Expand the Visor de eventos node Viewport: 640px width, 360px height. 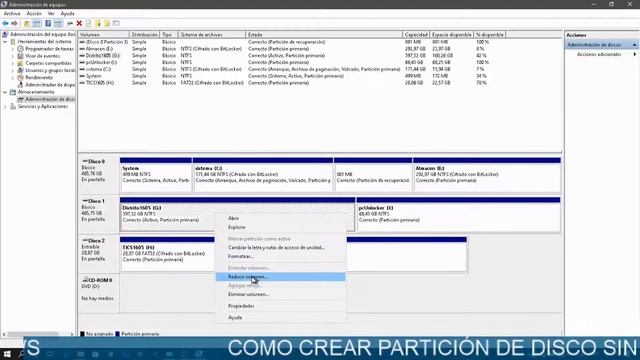coord(12,56)
